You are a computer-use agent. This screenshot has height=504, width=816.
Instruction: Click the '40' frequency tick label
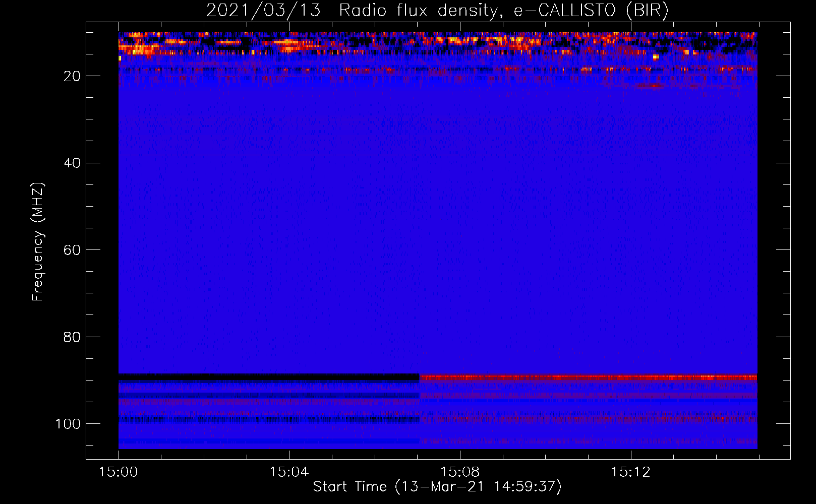point(72,163)
